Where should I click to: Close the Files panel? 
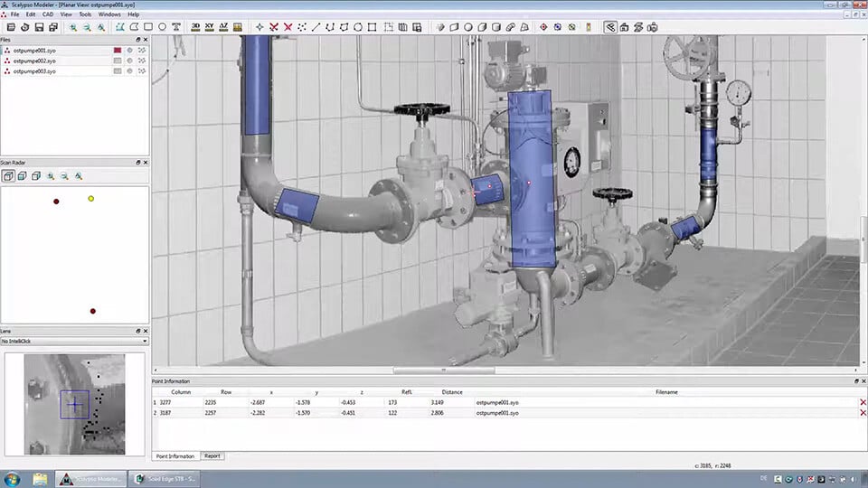click(x=146, y=40)
